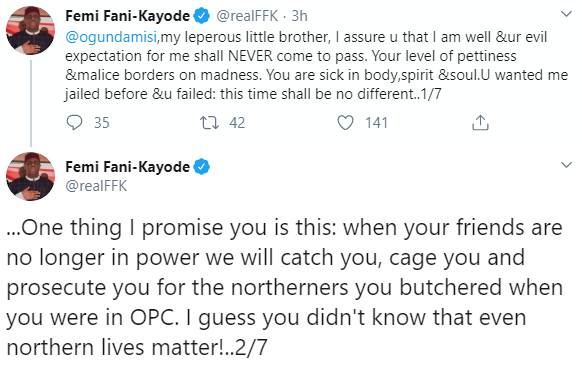
Task: Open Femi Fani-Kayode's name on second tweet
Action: coord(128,167)
